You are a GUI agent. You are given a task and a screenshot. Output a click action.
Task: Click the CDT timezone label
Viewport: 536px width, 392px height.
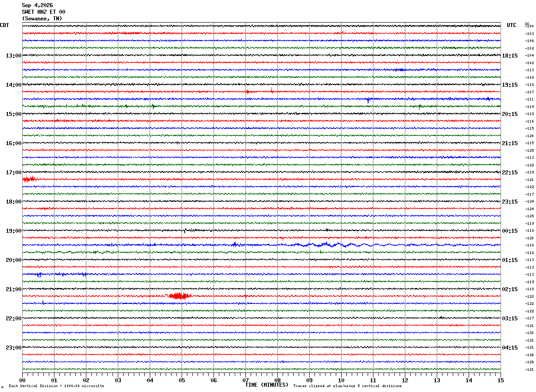pyautogui.click(x=4, y=25)
